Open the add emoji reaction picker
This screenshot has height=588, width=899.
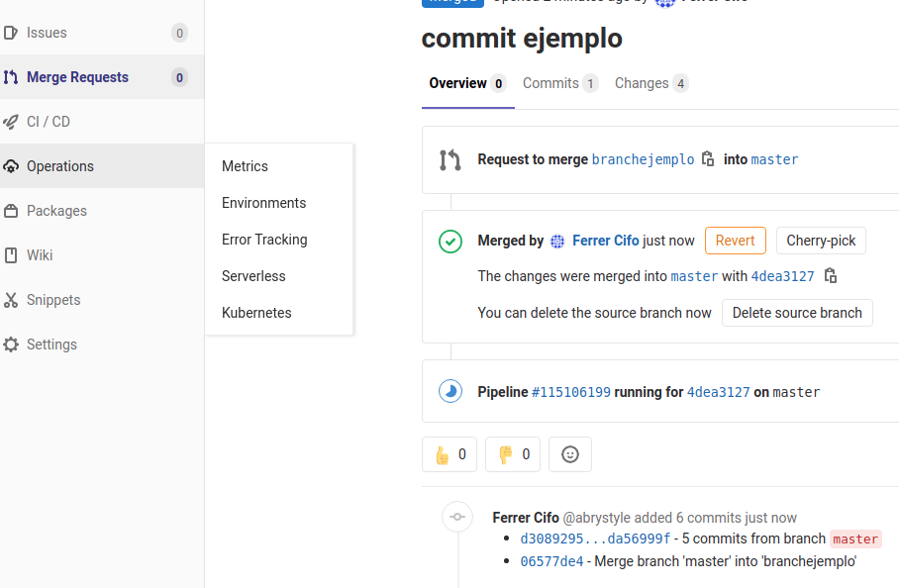[570, 454]
